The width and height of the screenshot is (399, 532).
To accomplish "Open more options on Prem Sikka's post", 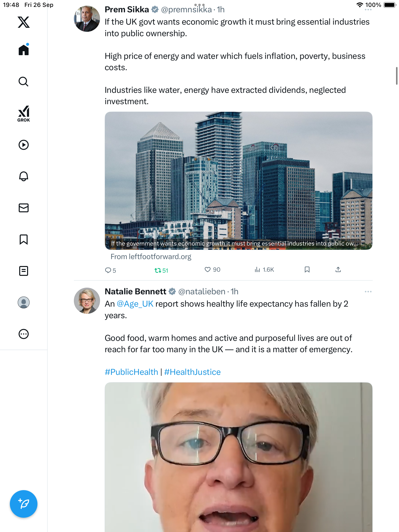I will point(368,10).
